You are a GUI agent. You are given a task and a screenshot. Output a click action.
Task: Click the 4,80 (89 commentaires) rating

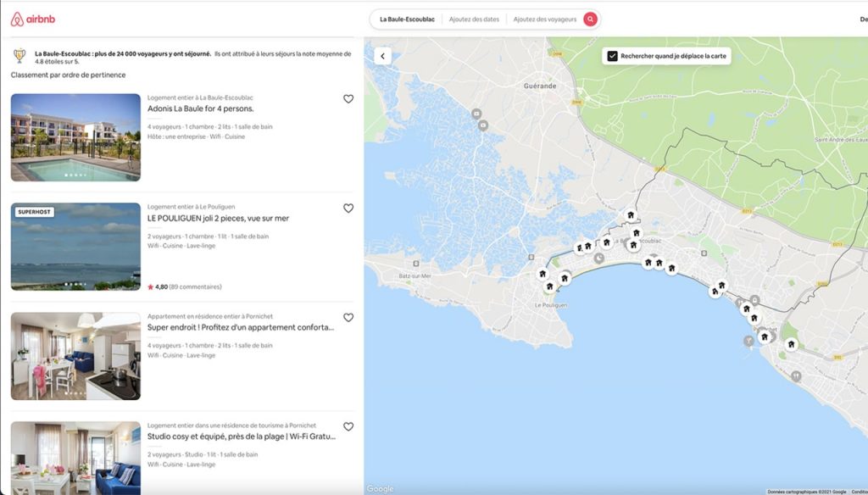pyautogui.click(x=184, y=286)
